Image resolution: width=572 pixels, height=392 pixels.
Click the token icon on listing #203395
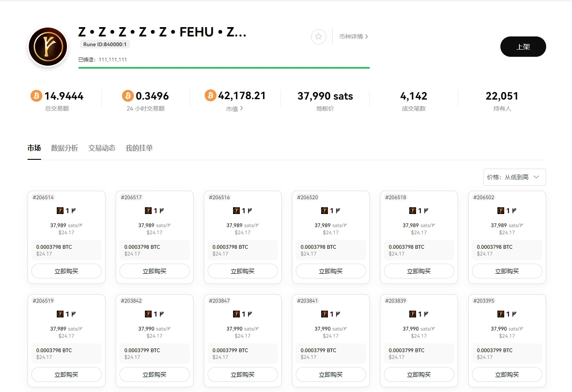coord(500,314)
